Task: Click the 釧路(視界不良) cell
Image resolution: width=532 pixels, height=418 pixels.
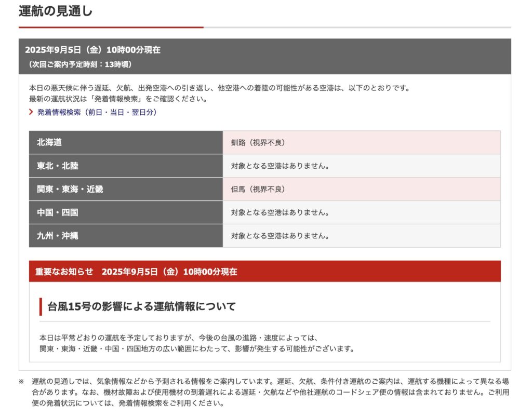Action: coord(362,142)
